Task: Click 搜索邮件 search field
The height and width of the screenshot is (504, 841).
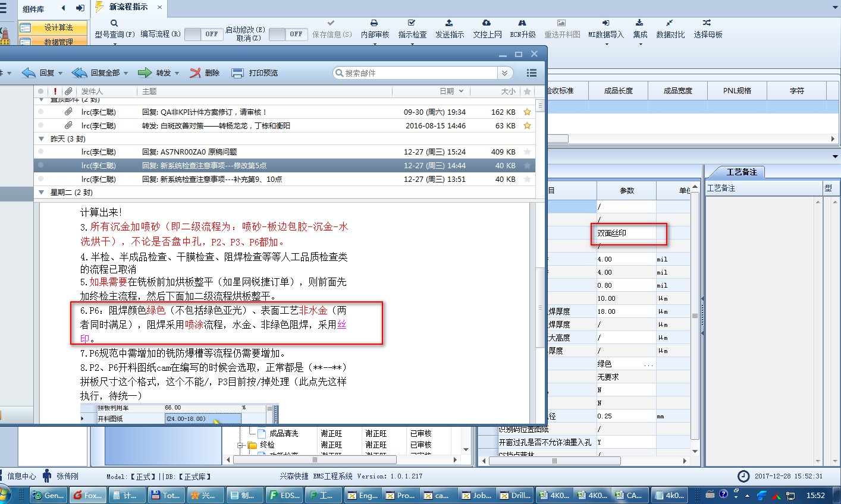Action: click(416, 73)
